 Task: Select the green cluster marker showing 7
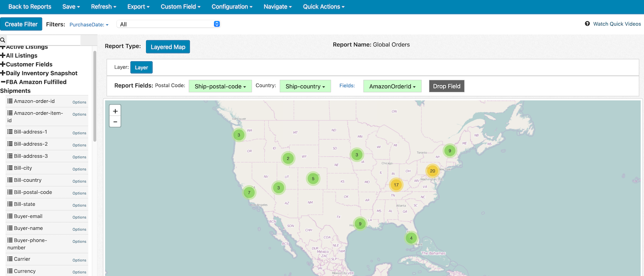pos(249,193)
